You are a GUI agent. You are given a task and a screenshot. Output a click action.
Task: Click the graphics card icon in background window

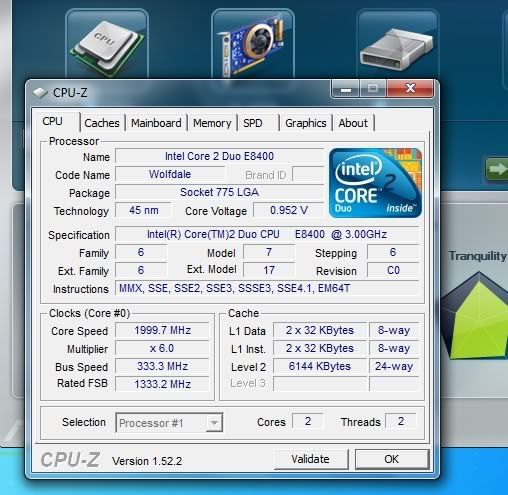[252, 46]
